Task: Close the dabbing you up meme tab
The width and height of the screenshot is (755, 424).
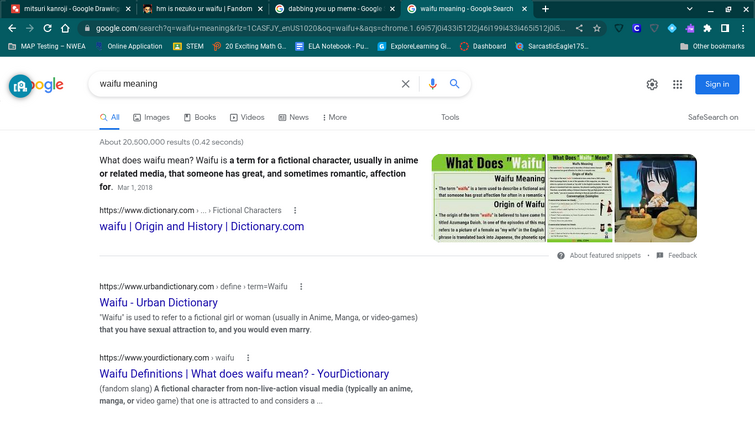Action: pos(392,9)
